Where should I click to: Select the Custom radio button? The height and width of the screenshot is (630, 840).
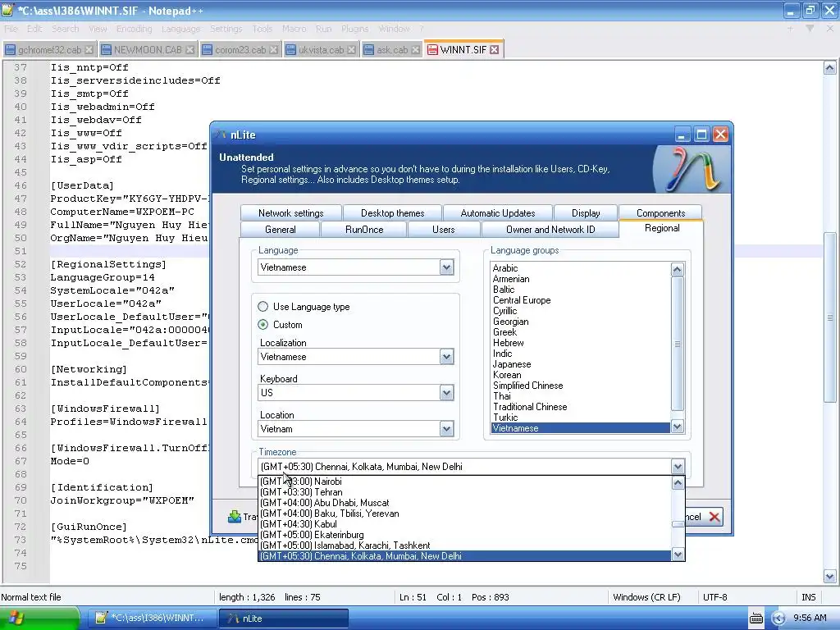262,325
